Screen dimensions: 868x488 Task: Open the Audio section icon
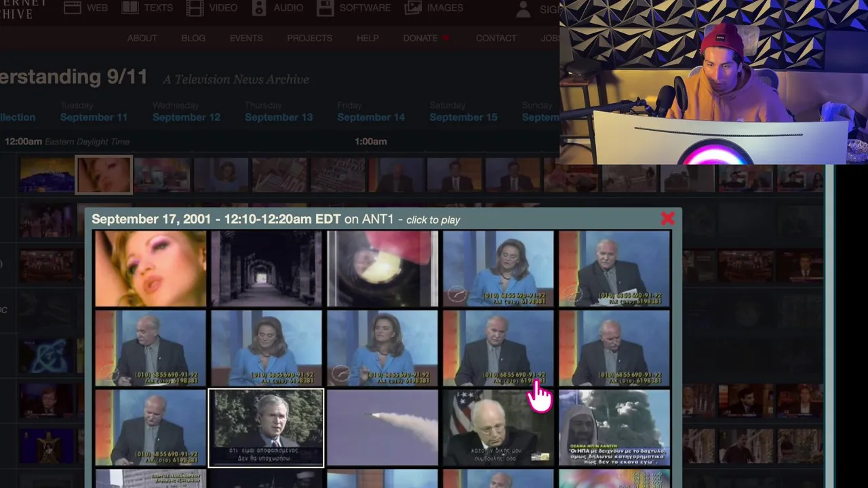click(x=259, y=7)
